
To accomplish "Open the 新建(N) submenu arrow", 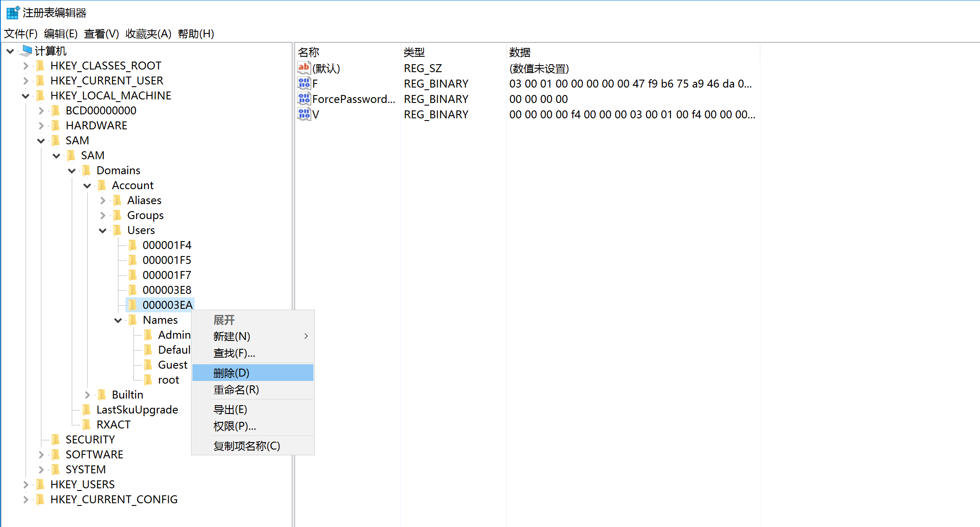I will [306, 336].
